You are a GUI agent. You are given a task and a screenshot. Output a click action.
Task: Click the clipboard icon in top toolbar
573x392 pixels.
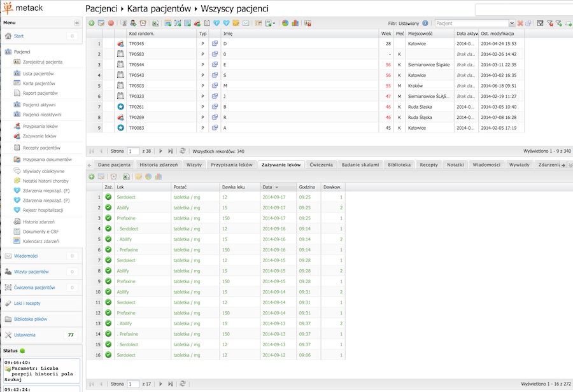coord(207,23)
